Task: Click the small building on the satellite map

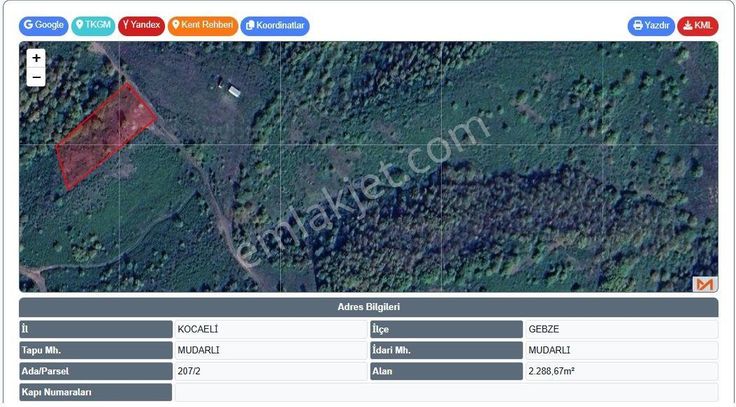Action: (x=234, y=92)
